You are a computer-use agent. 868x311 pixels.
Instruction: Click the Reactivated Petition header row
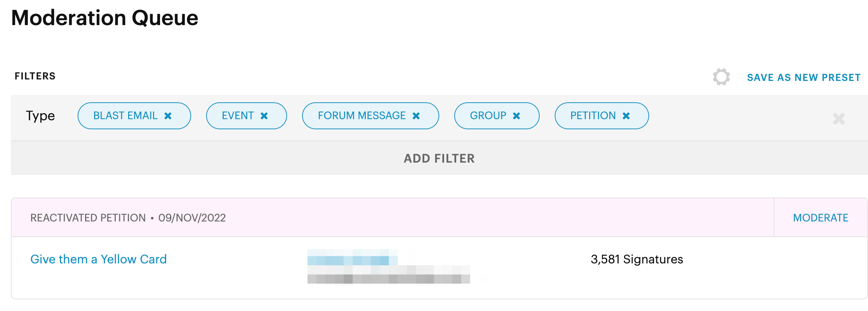pos(392,218)
